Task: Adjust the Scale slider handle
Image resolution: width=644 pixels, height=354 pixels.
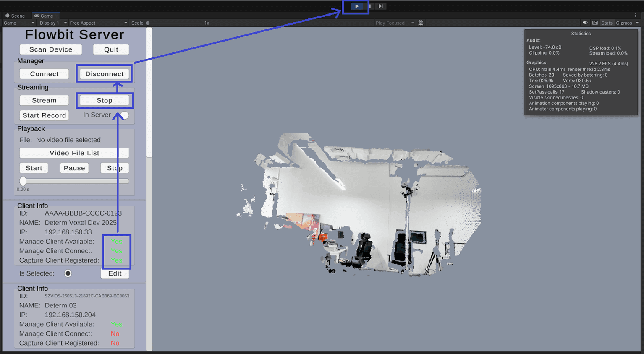Action: (148, 23)
